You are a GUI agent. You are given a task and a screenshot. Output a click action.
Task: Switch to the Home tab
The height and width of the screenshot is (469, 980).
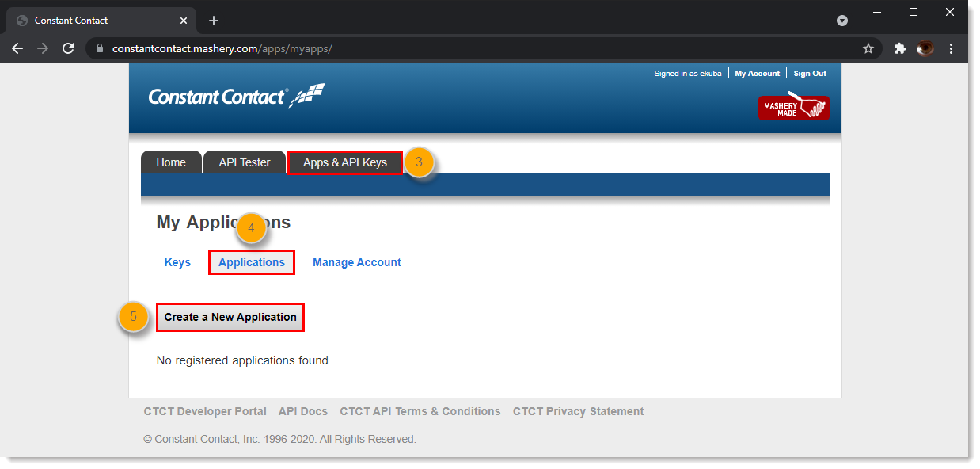pyautogui.click(x=171, y=162)
